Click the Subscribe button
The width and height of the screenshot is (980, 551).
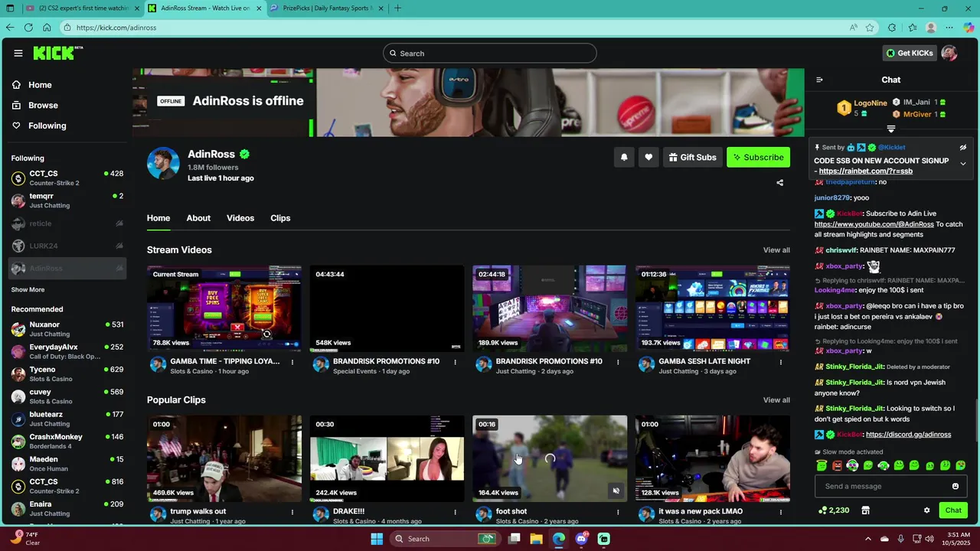click(x=758, y=157)
